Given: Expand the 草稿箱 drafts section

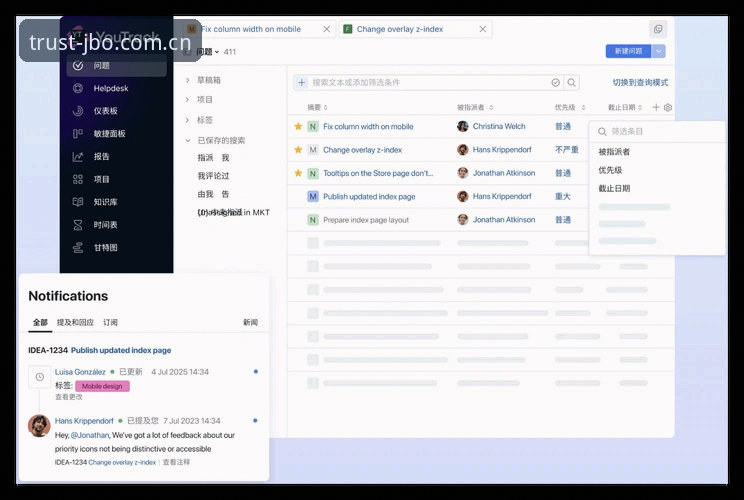Looking at the screenshot, I should [188, 80].
